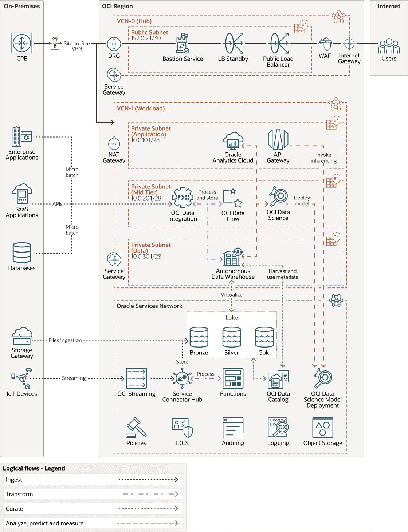408x532 pixels.
Task: Select the 192.0.2.1/30 subnet address
Action: [x=146, y=38]
